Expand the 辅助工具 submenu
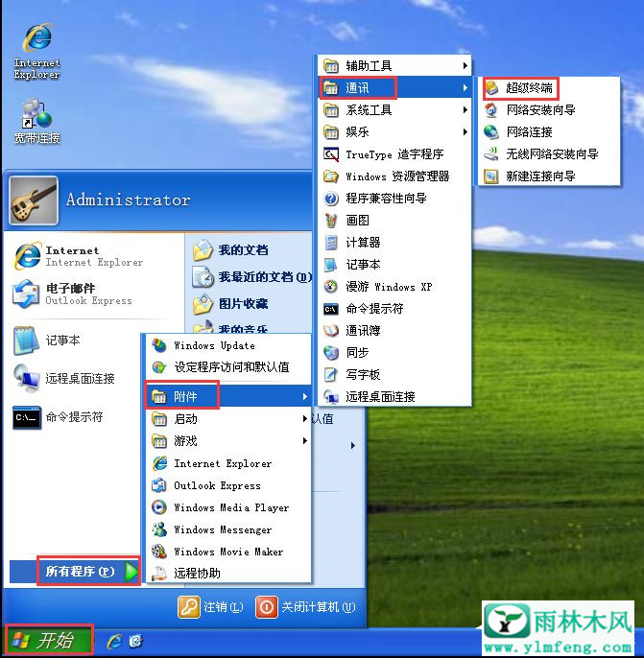Image resolution: width=644 pixels, height=658 pixels. tap(394, 65)
